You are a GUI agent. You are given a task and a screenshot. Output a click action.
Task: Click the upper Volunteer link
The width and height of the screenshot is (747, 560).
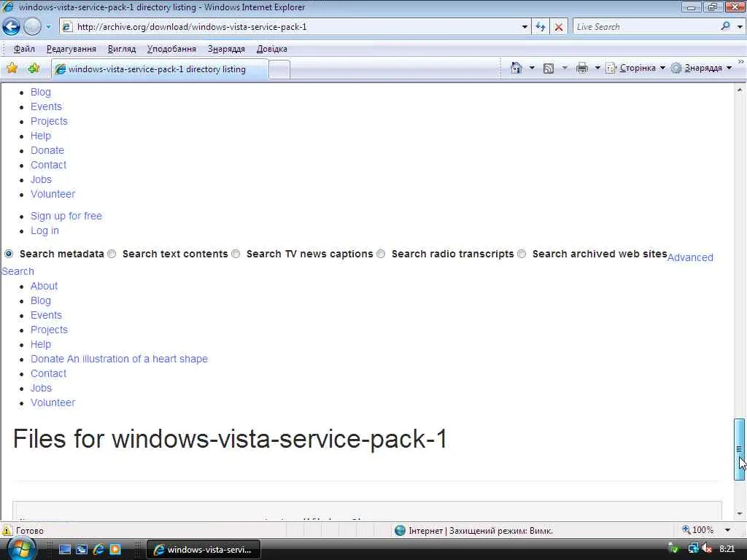(x=53, y=194)
